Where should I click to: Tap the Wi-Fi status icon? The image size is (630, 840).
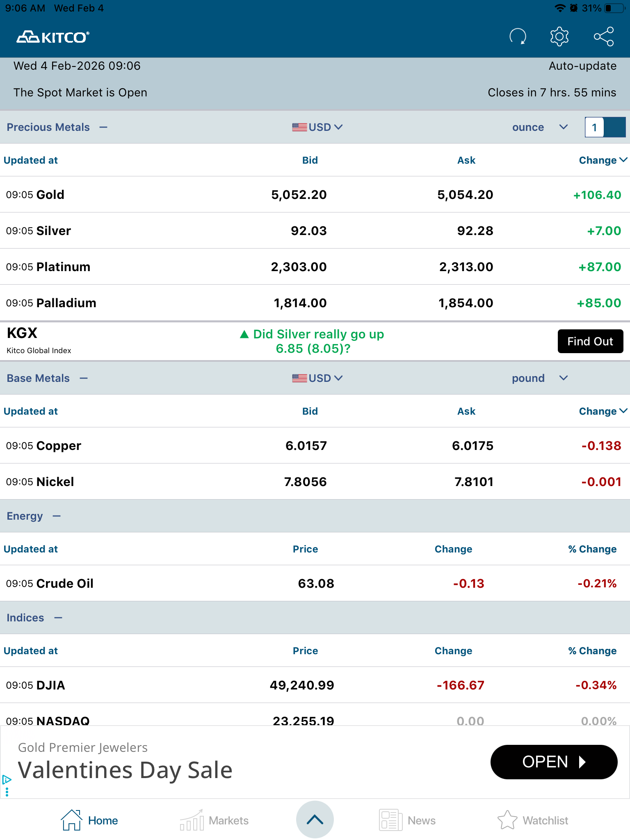[560, 8]
